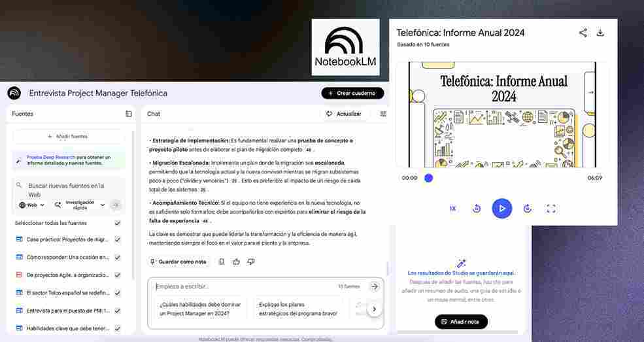Download the Telefónica Informe Anual video
The width and height of the screenshot is (644, 342).
600,33
